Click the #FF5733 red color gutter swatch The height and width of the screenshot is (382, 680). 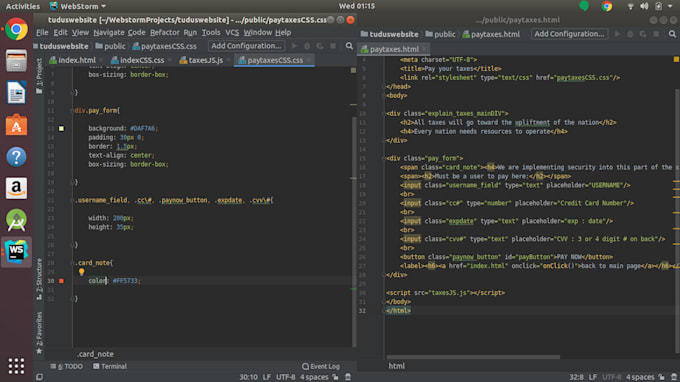point(61,281)
